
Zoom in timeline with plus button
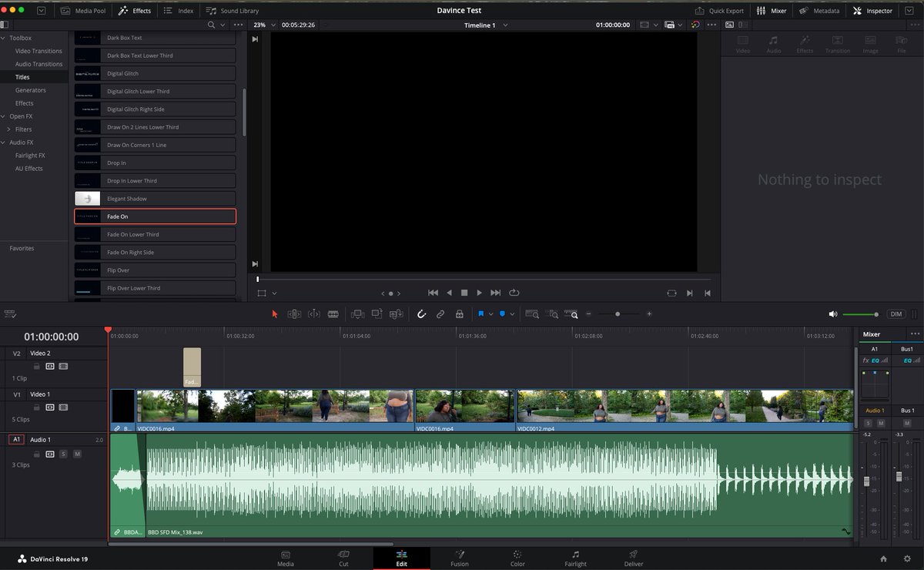(x=649, y=314)
